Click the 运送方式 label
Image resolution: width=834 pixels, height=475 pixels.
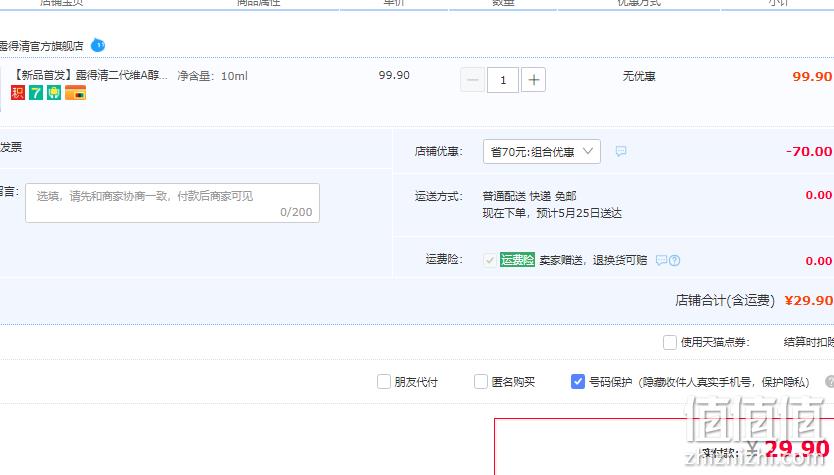point(439,196)
